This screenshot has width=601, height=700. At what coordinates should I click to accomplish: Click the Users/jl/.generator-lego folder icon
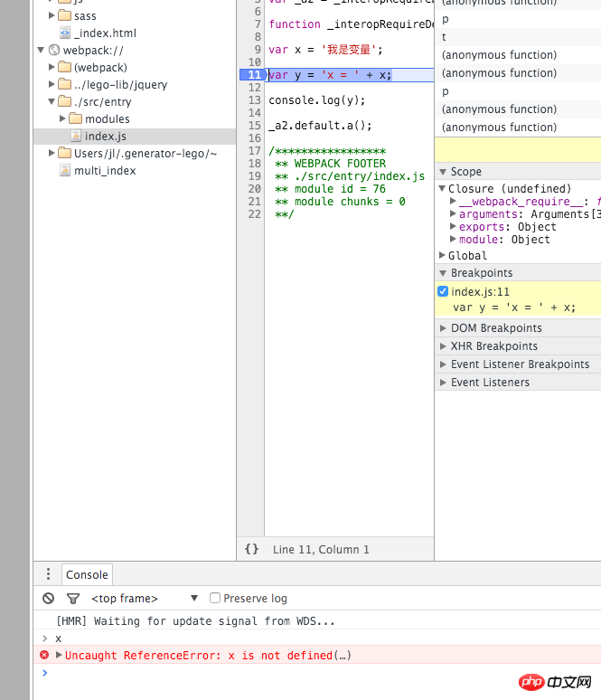[65, 153]
